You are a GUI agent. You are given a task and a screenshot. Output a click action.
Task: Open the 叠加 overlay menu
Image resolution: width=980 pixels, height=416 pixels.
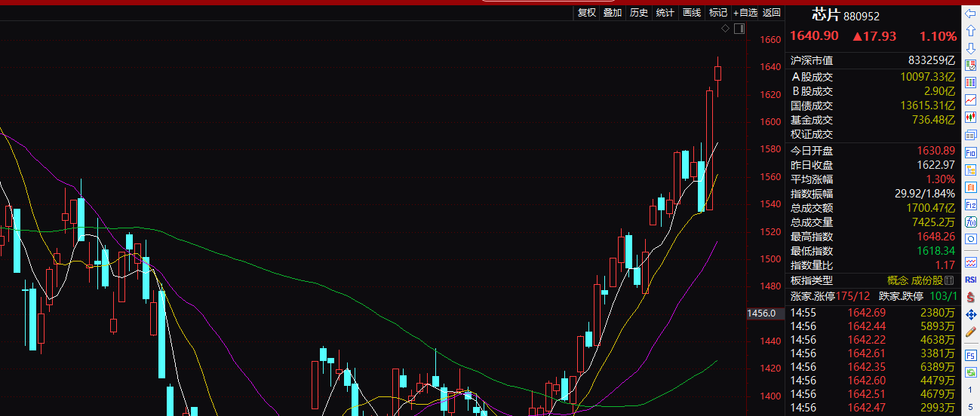(x=613, y=12)
